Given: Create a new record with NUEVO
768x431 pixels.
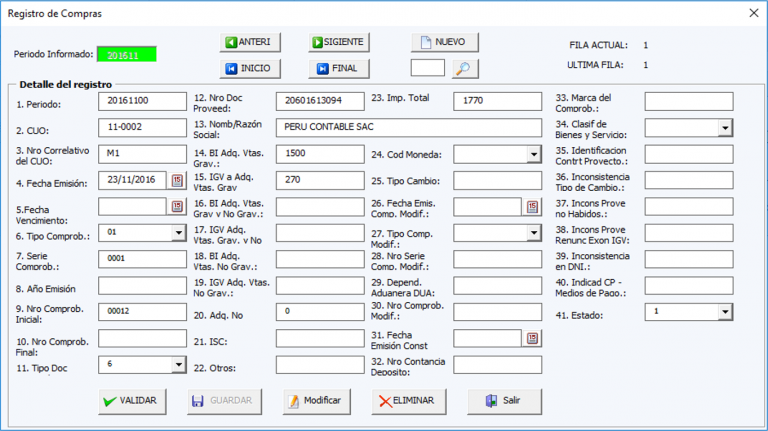Looking at the screenshot, I should pyautogui.click(x=445, y=42).
